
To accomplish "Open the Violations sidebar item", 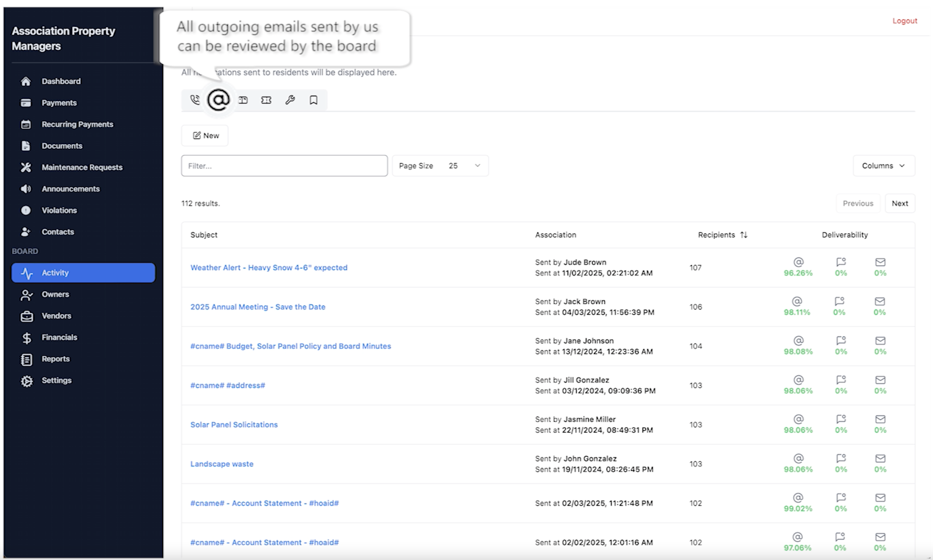I will (59, 210).
